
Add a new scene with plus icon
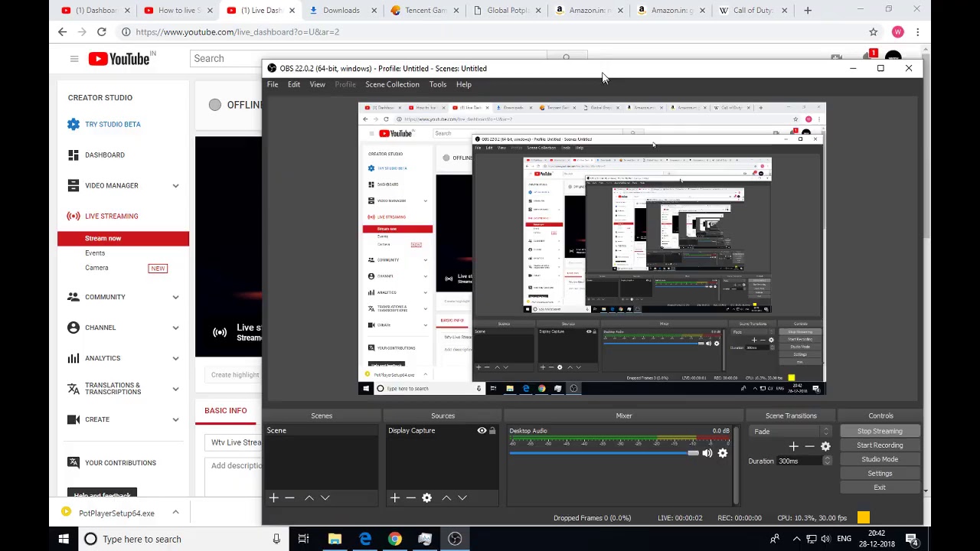click(273, 497)
